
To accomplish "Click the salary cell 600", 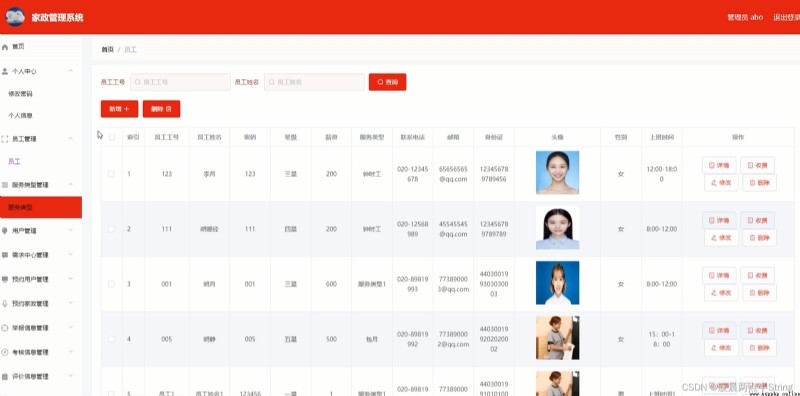I will (x=331, y=284).
